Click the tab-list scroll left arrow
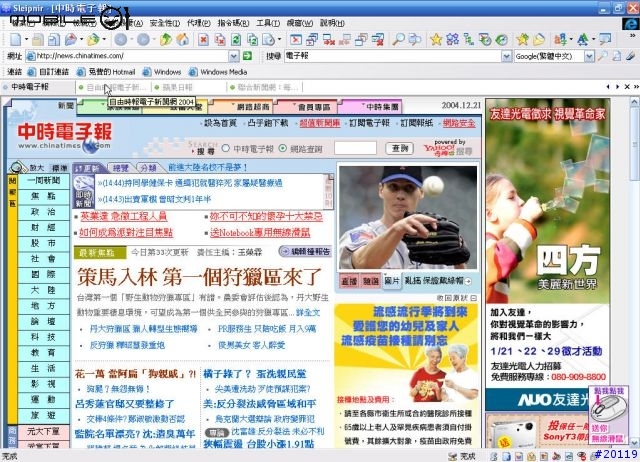The height and width of the screenshot is (462, 640). coord(608,87)
